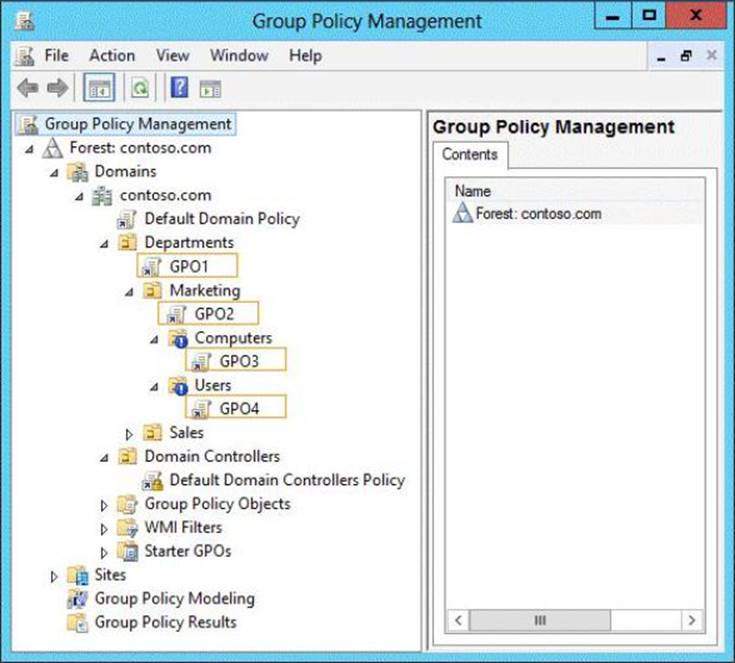Click the Forward arrow toolbar icon

coord(58,89)
